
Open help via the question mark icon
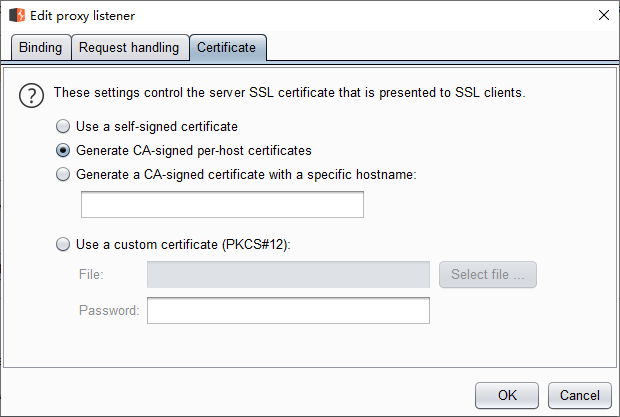click(31, 95)
